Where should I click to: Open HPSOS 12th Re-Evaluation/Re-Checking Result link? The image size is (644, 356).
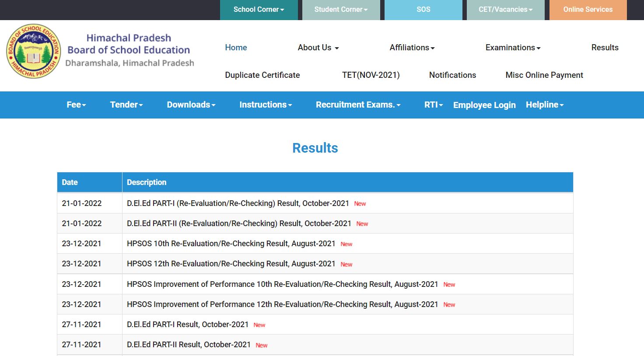(231, 264)
